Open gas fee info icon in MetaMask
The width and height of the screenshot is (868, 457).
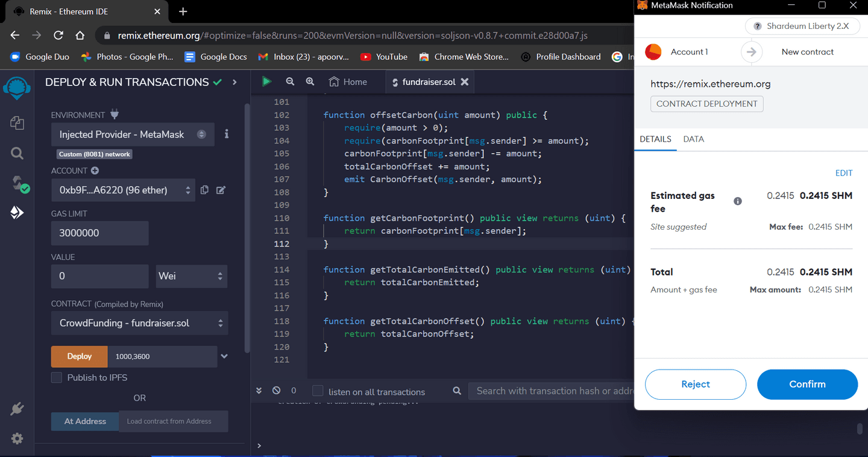pyautogui.click(x=738, y=201)
